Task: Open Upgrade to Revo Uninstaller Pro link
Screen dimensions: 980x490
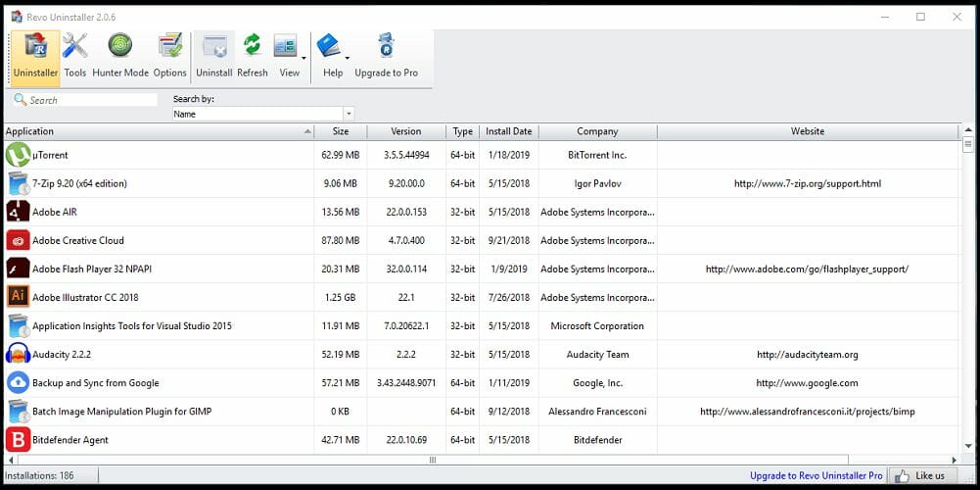Action: (x=817, y=475)
